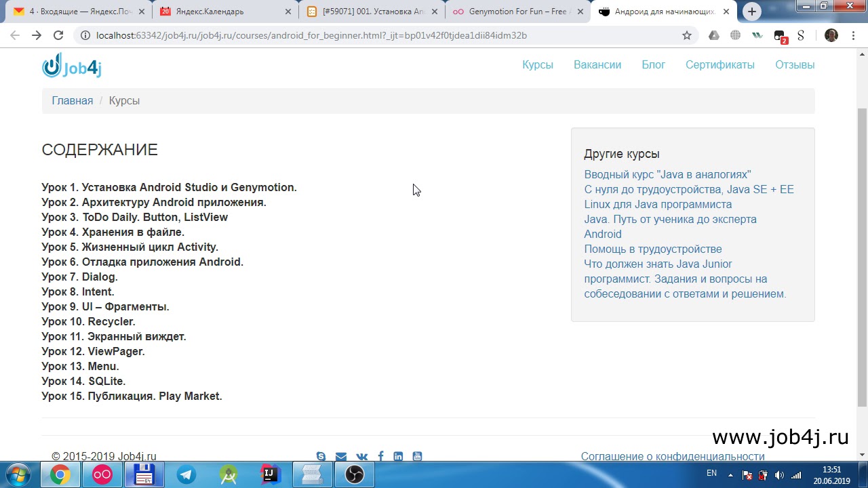Click the Job4j logo

pyautogui.click(x=72, y=66)
